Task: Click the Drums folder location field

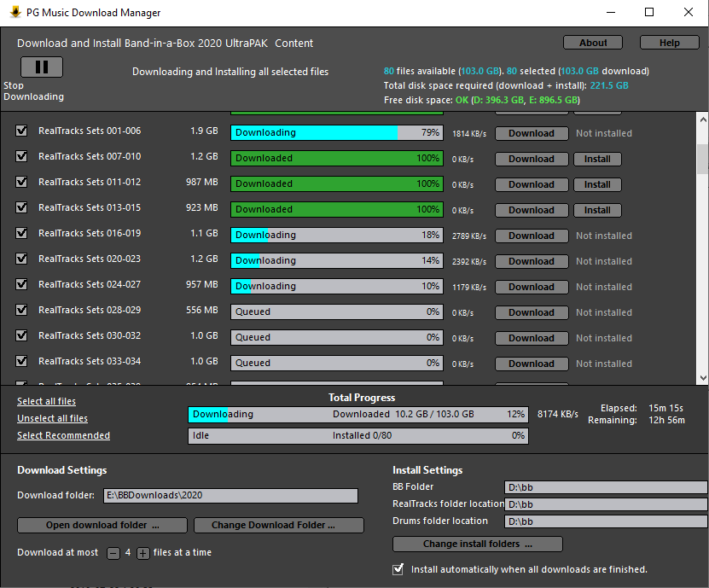Action: coord(606,521)
